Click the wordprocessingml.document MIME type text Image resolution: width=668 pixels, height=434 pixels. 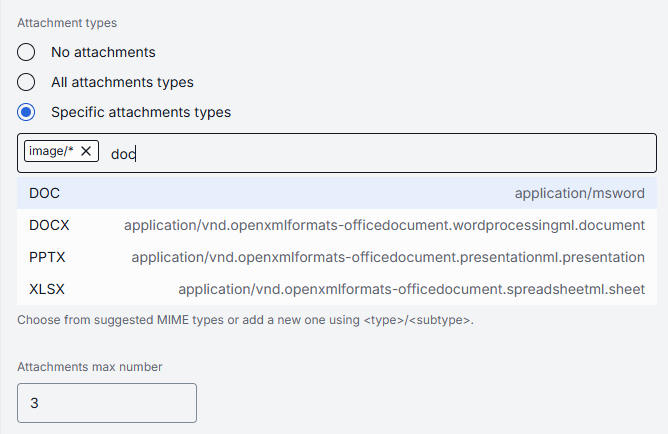[385, 225]
